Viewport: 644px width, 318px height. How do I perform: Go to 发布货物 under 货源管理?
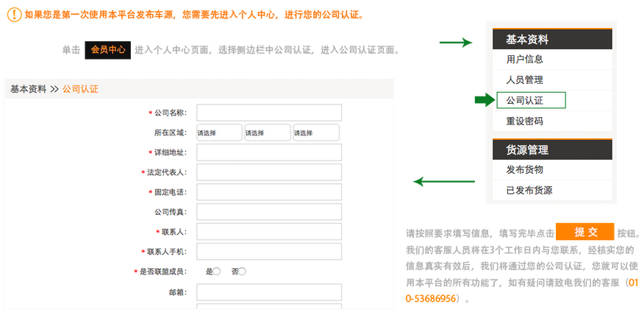point(525,170)
